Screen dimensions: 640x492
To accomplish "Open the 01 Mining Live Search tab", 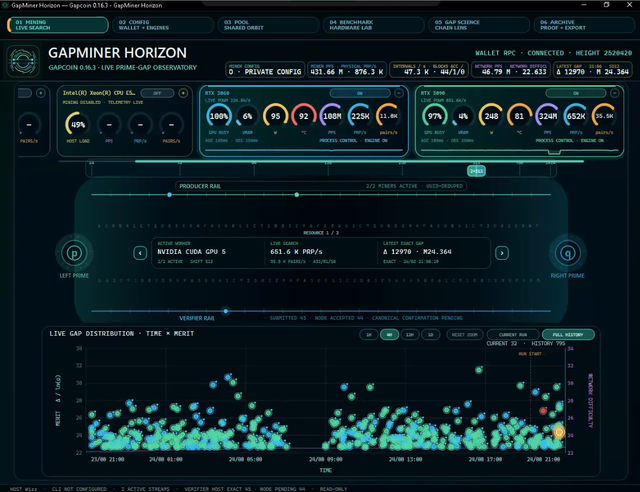I will click(x=58, y=25).
